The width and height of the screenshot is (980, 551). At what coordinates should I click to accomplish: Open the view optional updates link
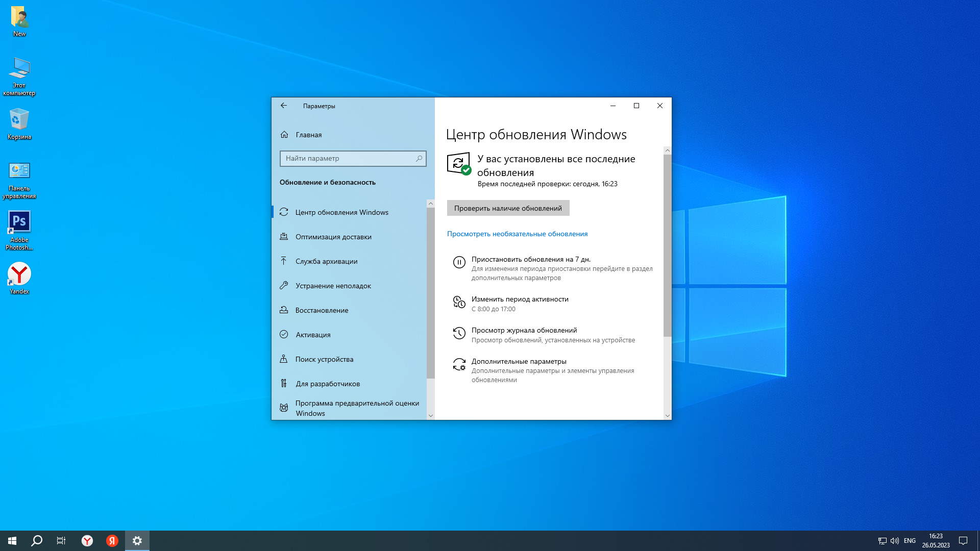tap(517, 234)
